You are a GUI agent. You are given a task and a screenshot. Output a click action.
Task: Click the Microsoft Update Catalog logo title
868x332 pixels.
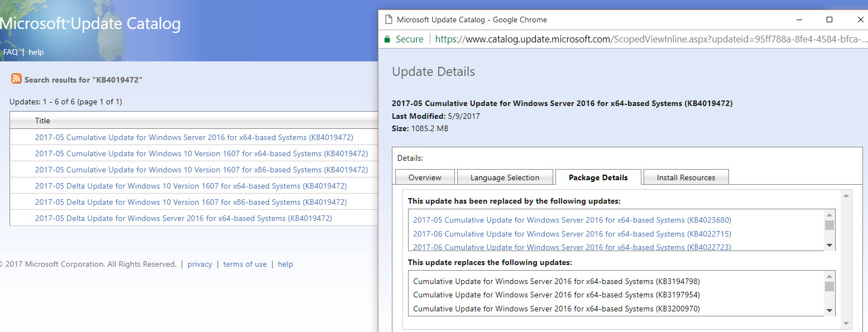pyautogui.click(x=90, y=24)
